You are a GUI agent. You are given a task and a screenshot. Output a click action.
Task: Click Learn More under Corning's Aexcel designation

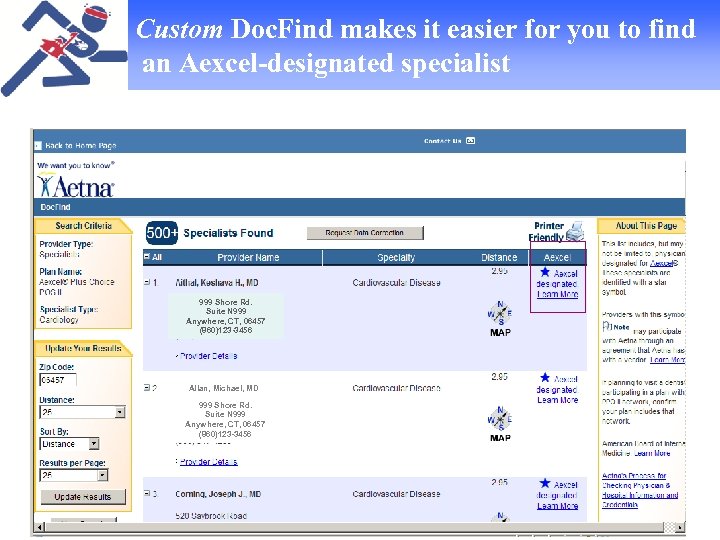[557, 506]
